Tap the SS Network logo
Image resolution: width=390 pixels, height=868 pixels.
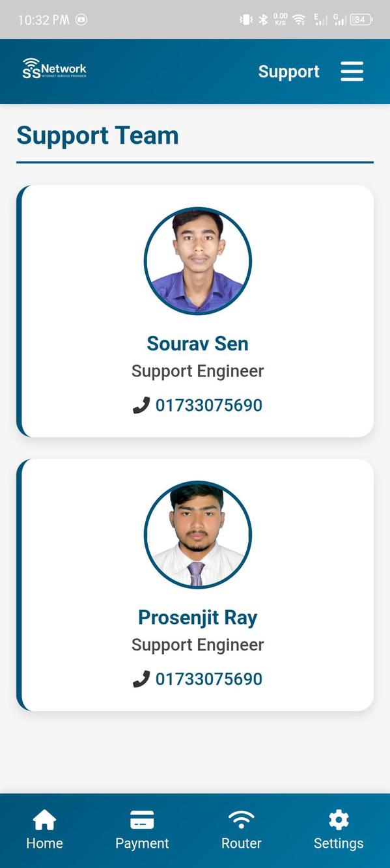tap(54, 68)
